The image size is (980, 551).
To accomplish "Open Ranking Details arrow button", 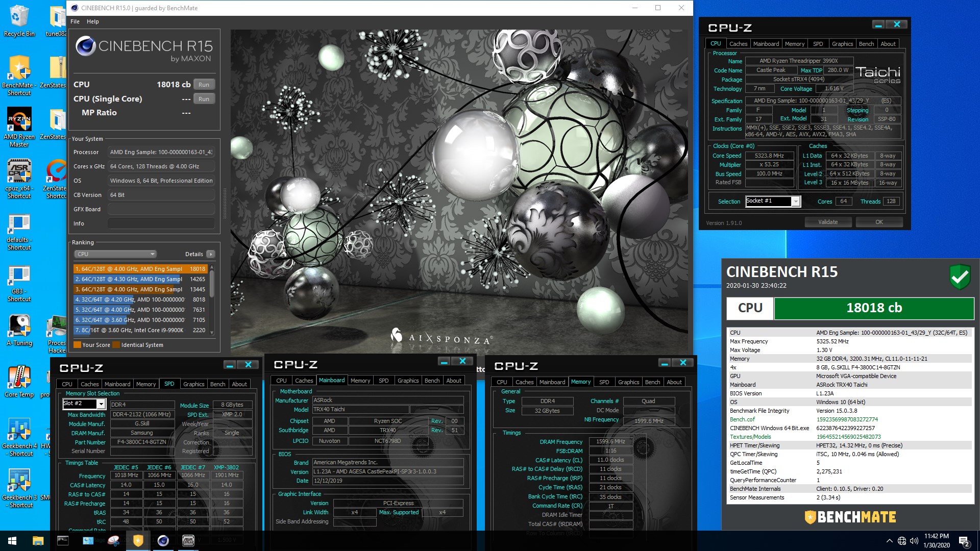I will point(211,254).
